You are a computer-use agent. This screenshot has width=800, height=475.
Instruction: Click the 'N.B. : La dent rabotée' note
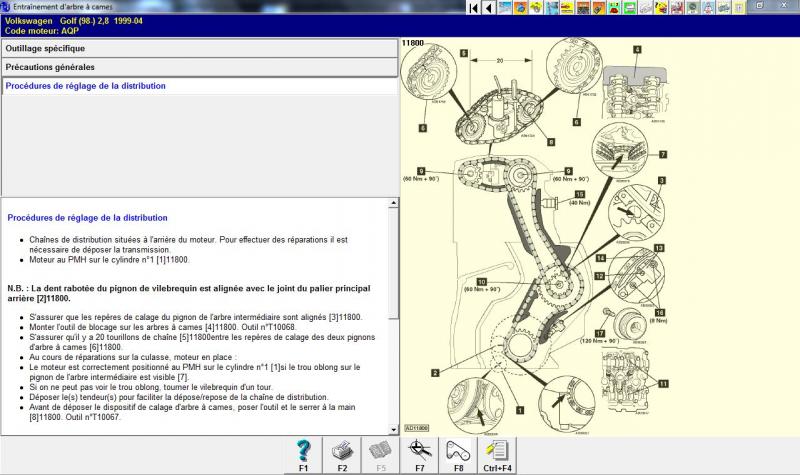pos(189,293)
